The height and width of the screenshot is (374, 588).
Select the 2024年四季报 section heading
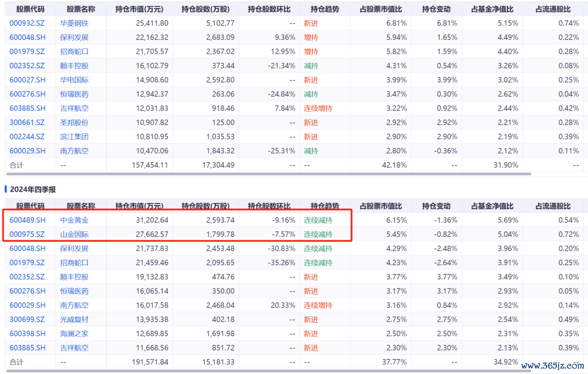[x=33, y=189]
